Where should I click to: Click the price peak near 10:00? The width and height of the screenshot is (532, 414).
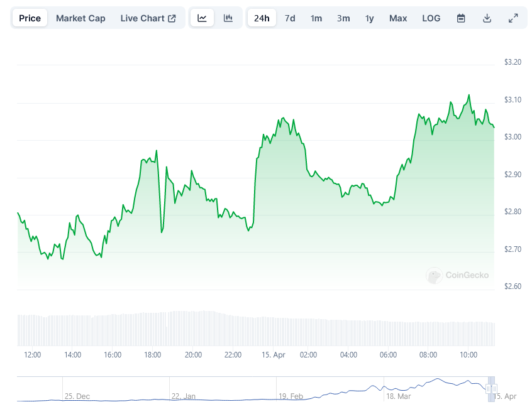[468, 95]
